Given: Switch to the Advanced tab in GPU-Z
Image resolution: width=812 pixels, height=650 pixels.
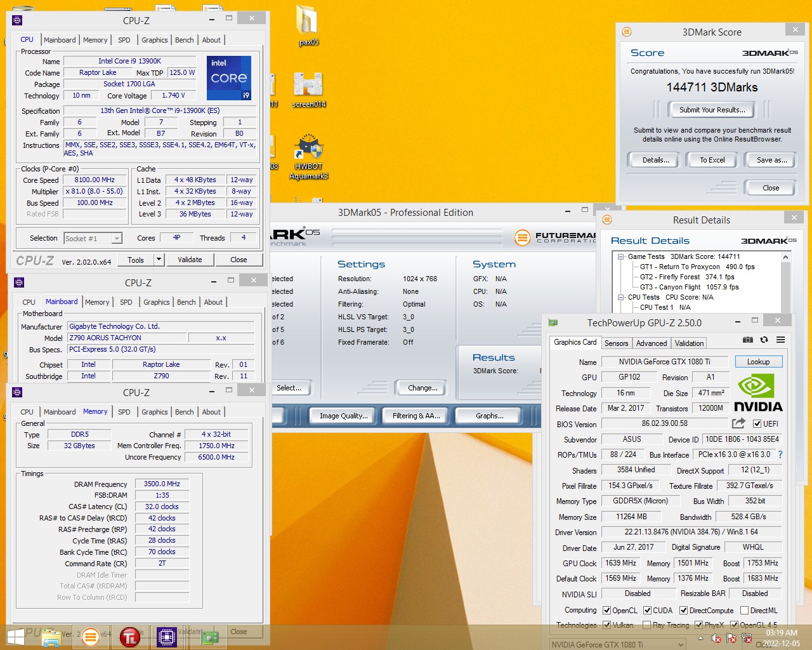Looking at the screenshot, I should [652, 343].
